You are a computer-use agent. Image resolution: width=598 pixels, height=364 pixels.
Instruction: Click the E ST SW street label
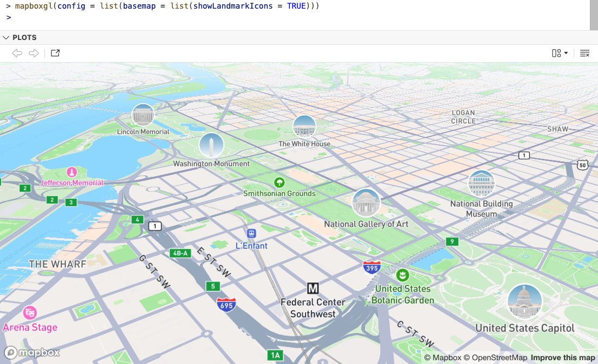pyautogui.click(x=214, y=262)
